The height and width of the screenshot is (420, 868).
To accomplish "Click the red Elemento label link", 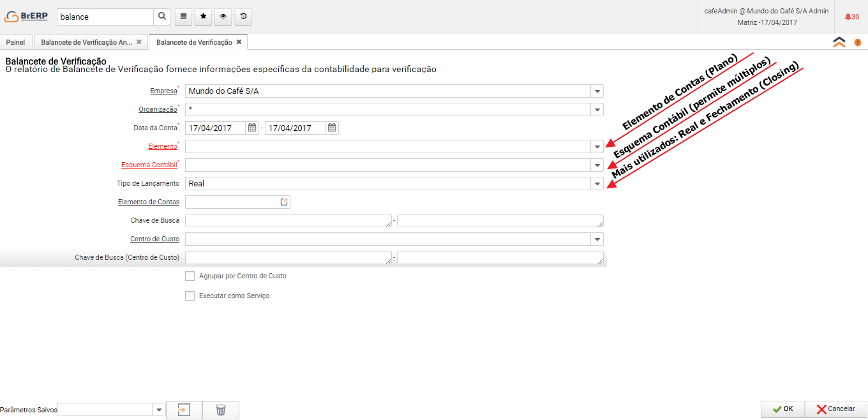I will [x=163, y=147].
